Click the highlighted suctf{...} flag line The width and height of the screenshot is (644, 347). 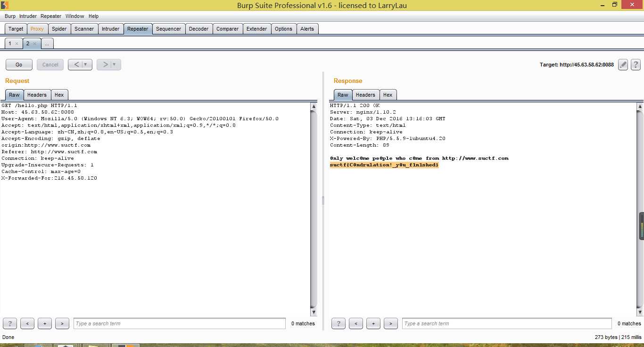click(x=384, y=165)
